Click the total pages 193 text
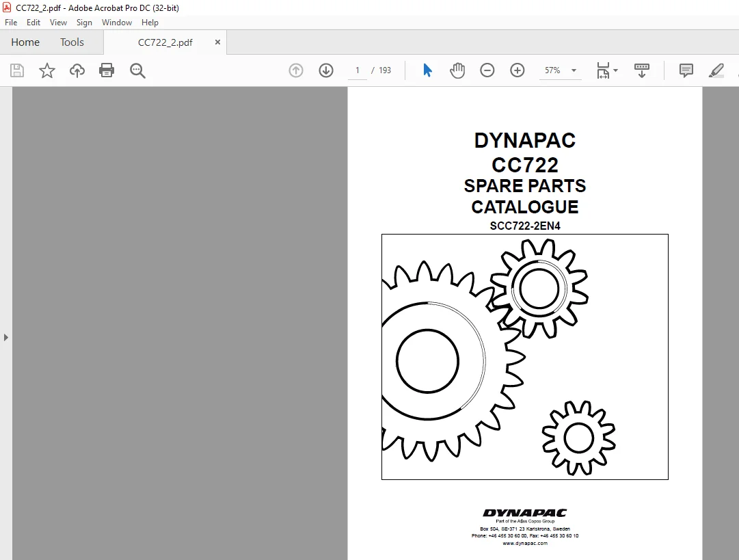The height and width of the screenshot is (560, 739). [x=385, y=70]
